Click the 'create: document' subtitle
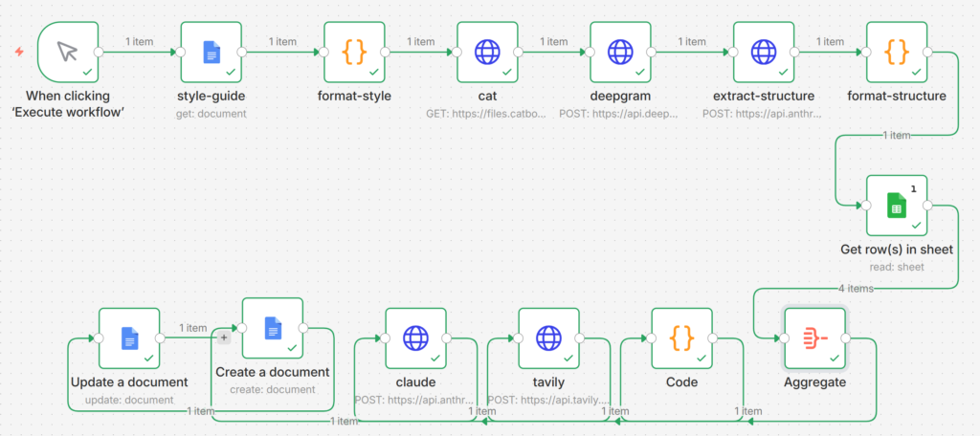980x436 pixels. click(x=273, y=389)
